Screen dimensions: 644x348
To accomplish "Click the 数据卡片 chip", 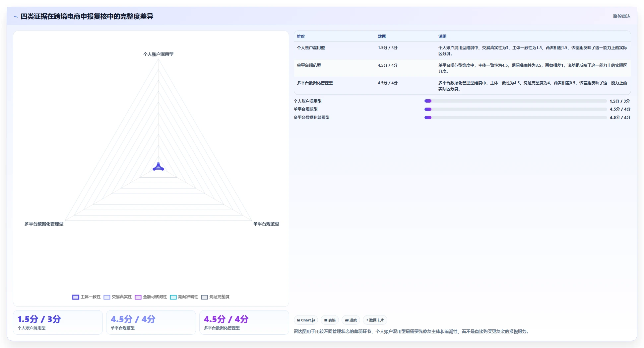I will (x=375, y=320).
